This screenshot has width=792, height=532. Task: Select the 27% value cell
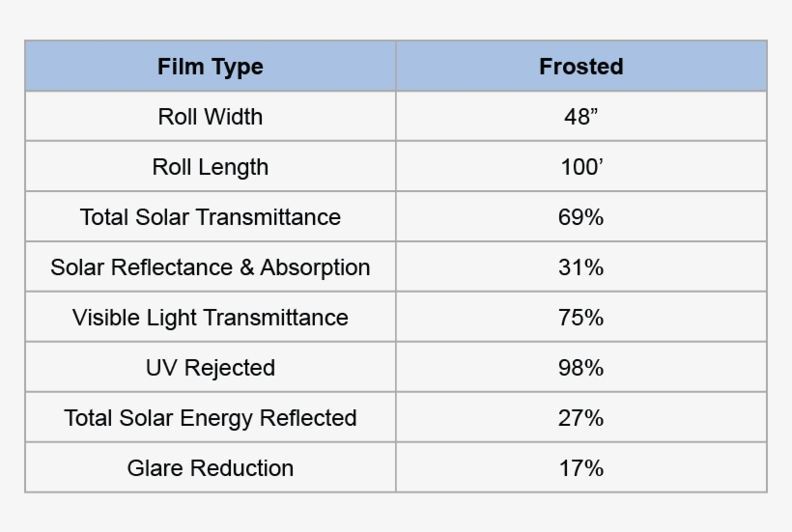pyautogui.click(x=580, y=418)
